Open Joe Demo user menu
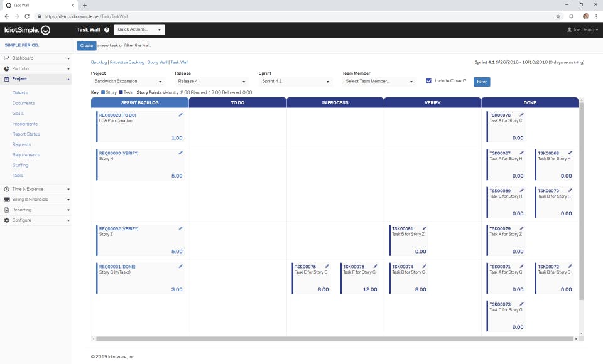 click(583, 29)
